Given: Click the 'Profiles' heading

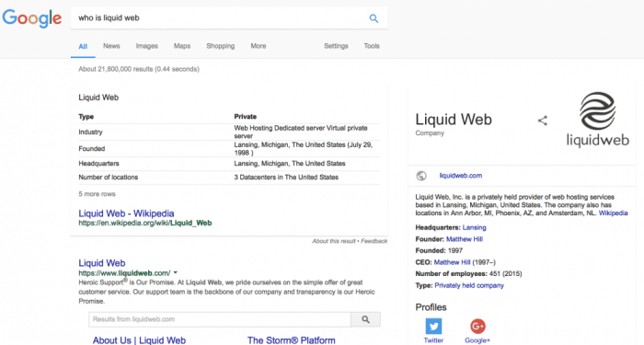Looking at the screenshot, I should click(x=431, y=307).
